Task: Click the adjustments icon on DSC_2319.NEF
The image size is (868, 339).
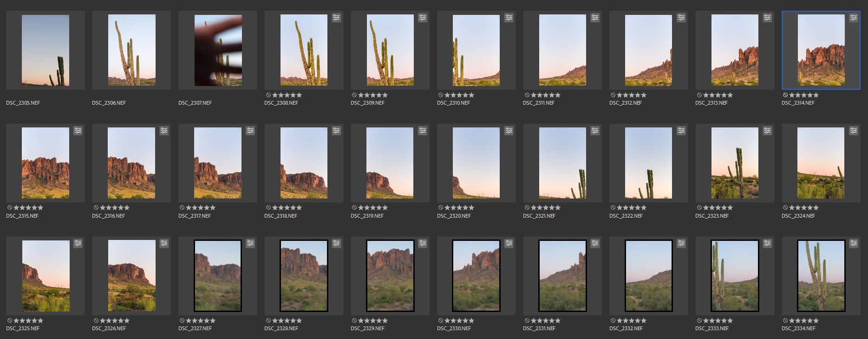Action: 423,131
